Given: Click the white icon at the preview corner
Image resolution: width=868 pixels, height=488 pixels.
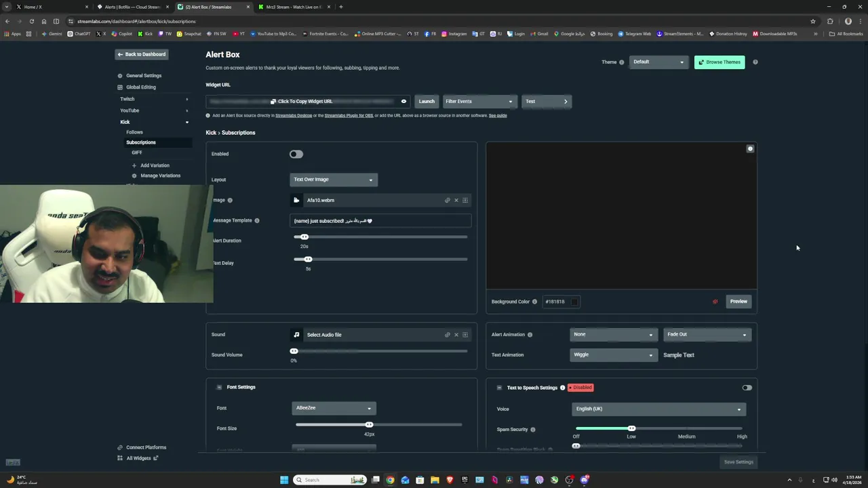Looking at the screenshot, I should tap(750, 148).
